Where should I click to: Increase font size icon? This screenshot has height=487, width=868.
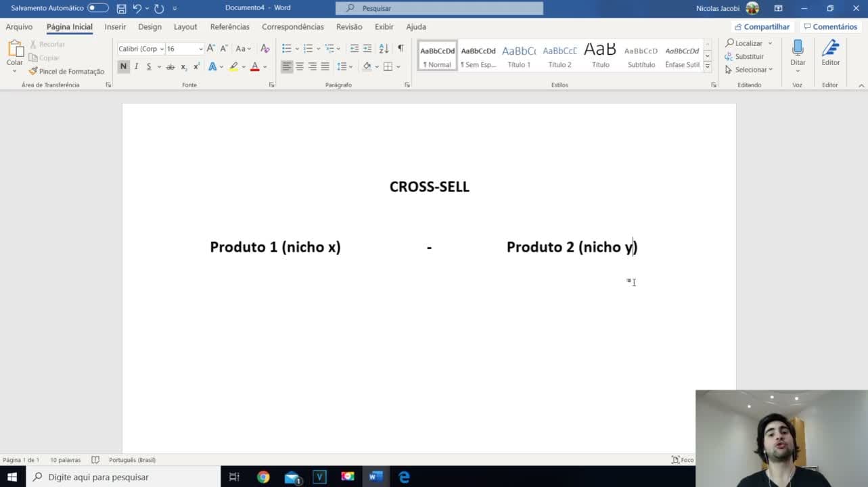tap(211, 49)
